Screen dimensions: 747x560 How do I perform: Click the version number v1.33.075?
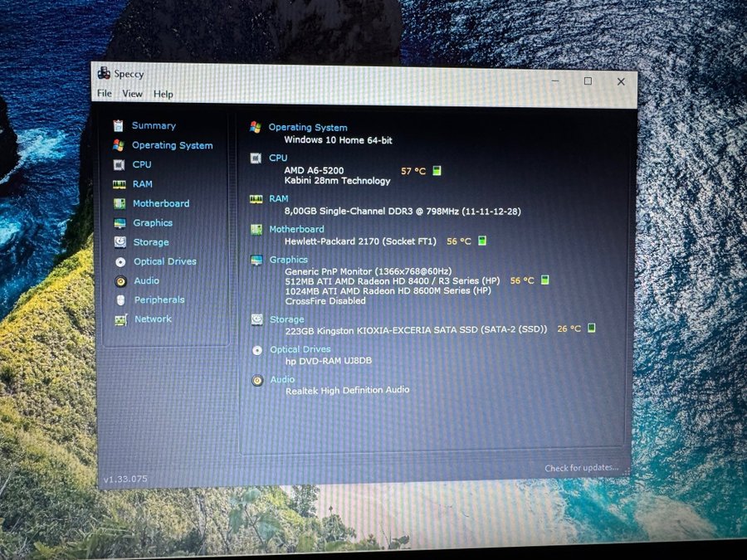pyautogui.click(x=125, y=479)
